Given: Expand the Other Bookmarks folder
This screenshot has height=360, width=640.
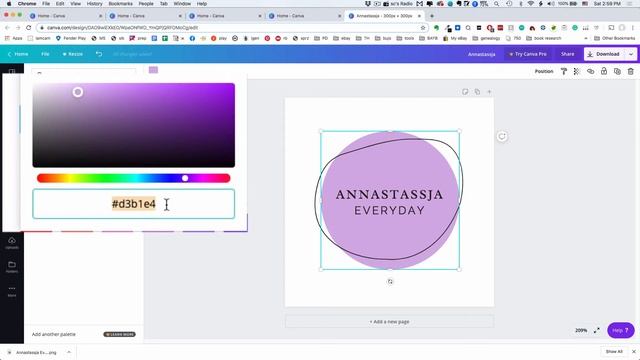Looking at the screenshot, I should 615,38.
